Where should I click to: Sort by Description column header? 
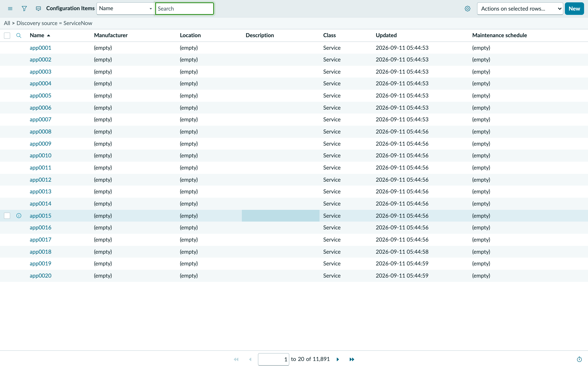pos(260,35)
